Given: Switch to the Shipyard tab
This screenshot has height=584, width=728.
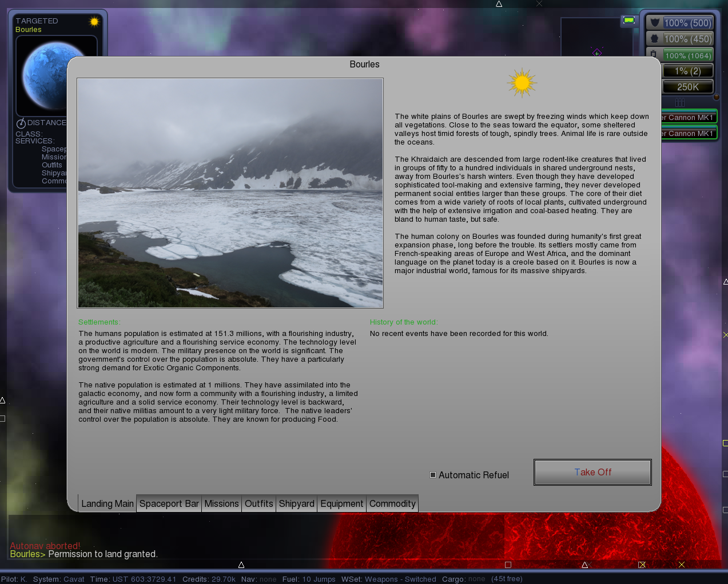Looking at the screenshot, I should point(297,503).
